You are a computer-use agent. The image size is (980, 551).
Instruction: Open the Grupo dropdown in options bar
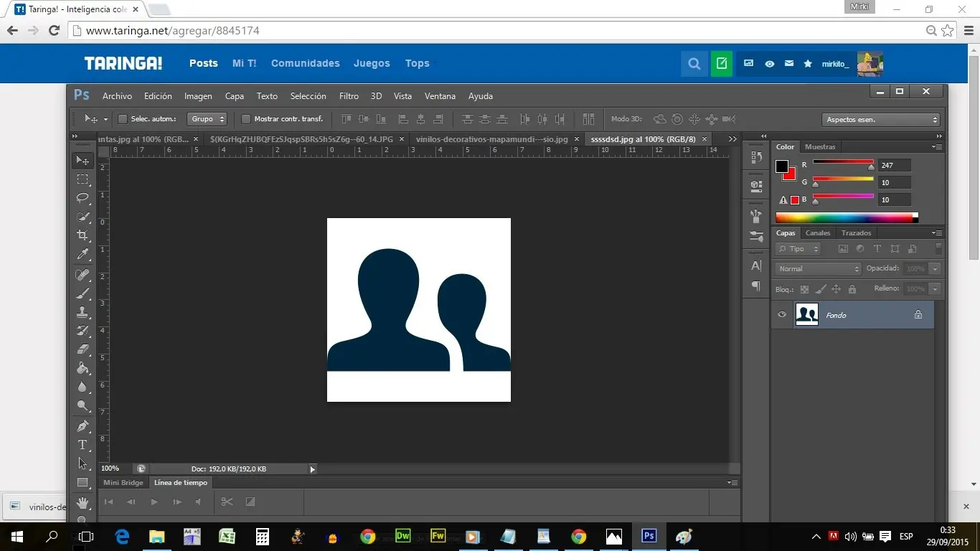207,119
